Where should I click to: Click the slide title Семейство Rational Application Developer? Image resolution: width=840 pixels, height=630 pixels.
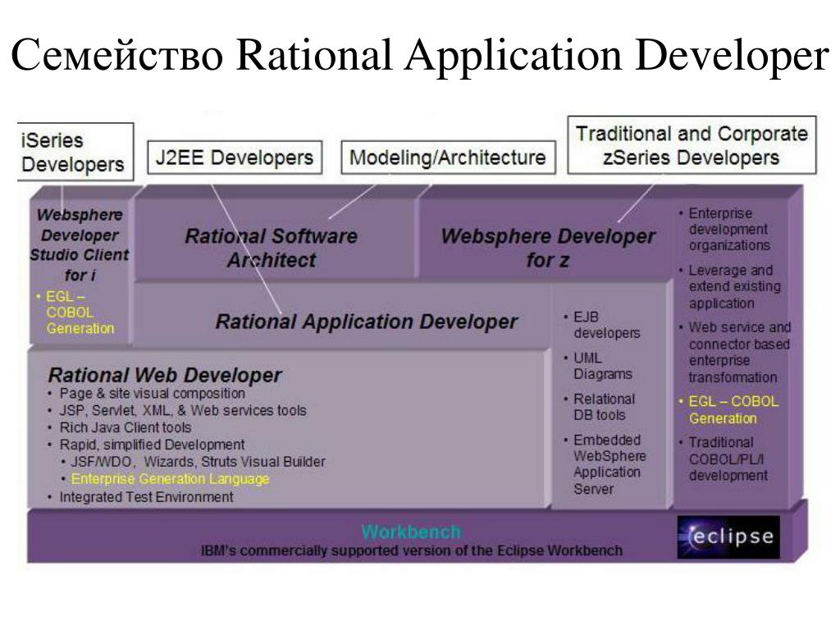420,55
